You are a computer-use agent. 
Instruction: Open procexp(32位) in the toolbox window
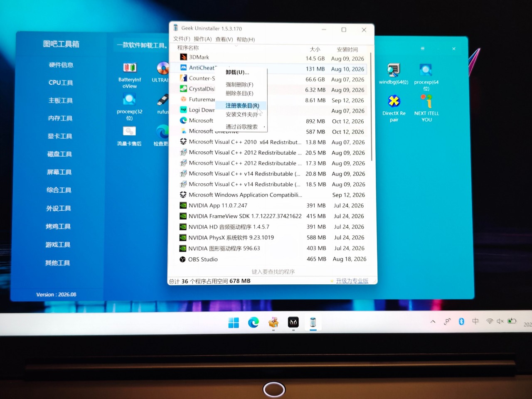[130, 107]
